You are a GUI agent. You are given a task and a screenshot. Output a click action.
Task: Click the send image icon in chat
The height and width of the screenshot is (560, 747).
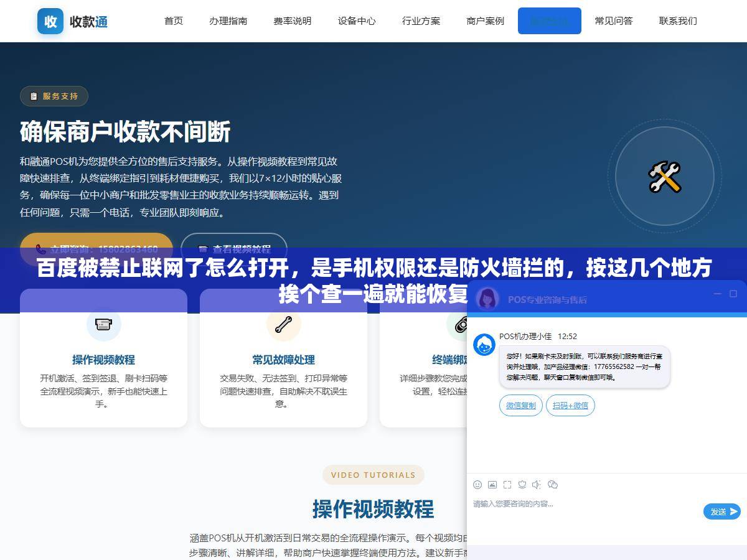(492, 484)
